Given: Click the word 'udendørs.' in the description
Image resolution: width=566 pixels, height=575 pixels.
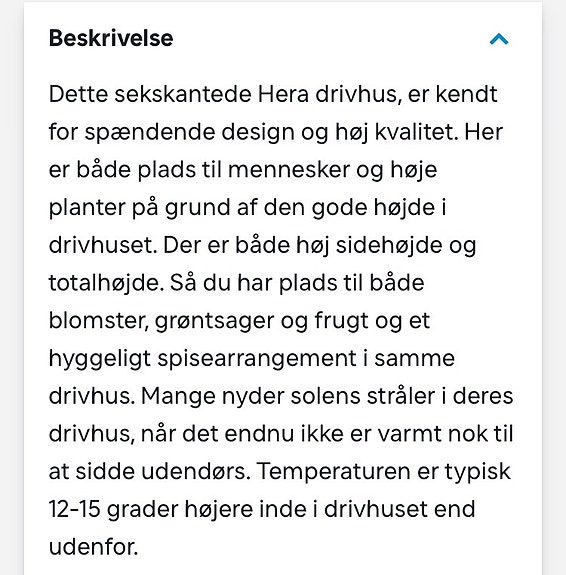Looking at the screenshot, I should tap(196, 472).
